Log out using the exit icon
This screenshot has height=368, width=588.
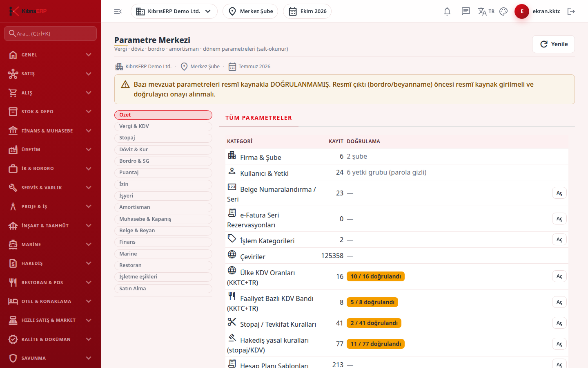[571, 11]
